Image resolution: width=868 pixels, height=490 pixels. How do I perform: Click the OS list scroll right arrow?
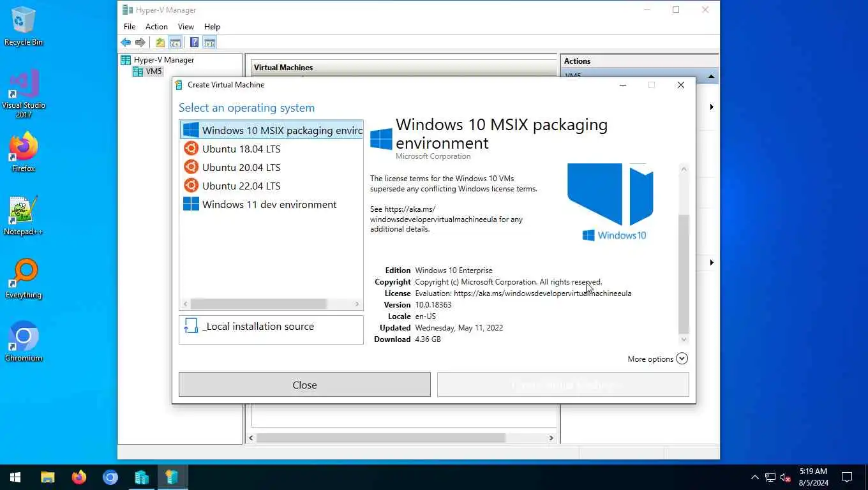click(357, 304)
